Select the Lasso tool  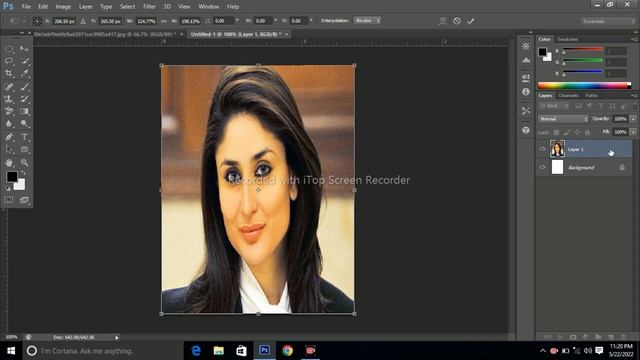[9, 61]
